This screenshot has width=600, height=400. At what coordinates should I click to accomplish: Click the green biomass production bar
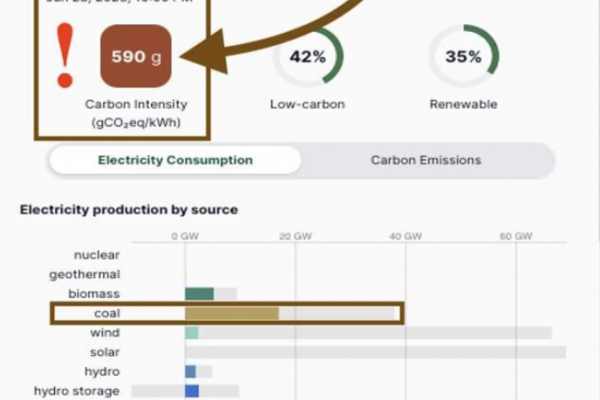point(199,294)
